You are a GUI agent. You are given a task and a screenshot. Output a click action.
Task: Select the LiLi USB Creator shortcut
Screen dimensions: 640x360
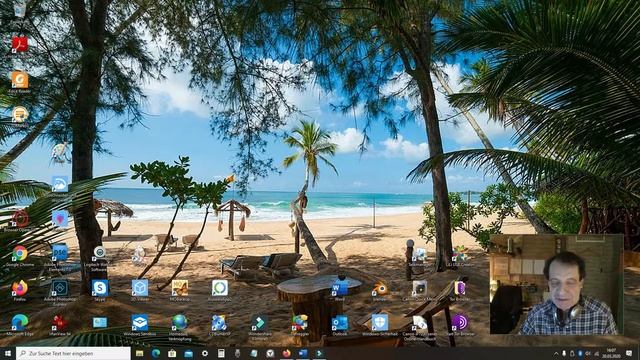point(460,256)
